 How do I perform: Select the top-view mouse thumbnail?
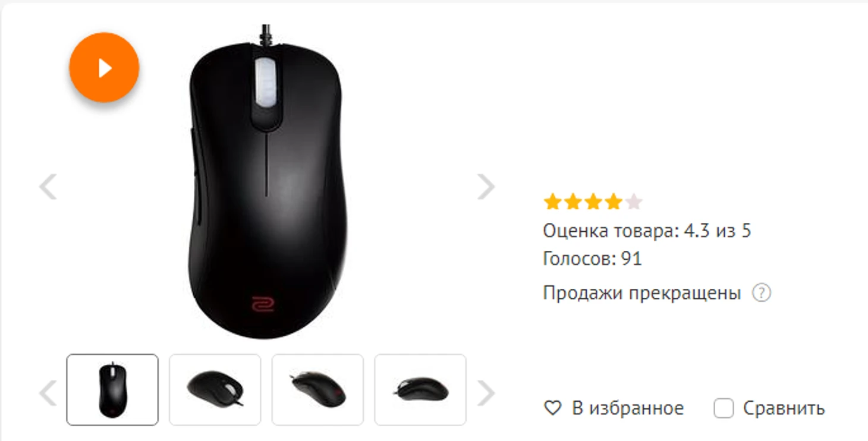click(x=112, y=390)
